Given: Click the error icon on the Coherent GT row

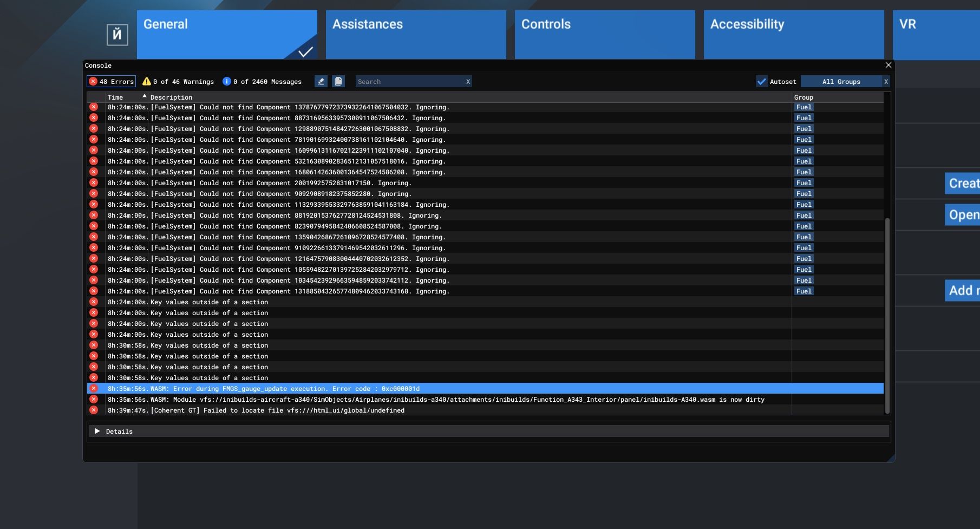Looking at the screenshot, I should [94, 410].
